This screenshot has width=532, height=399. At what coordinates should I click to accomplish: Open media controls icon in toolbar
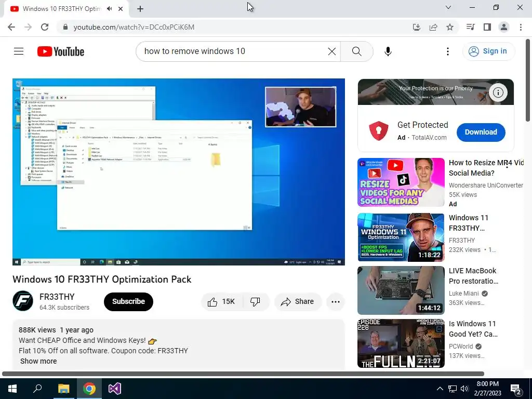[x=470, y=27]
